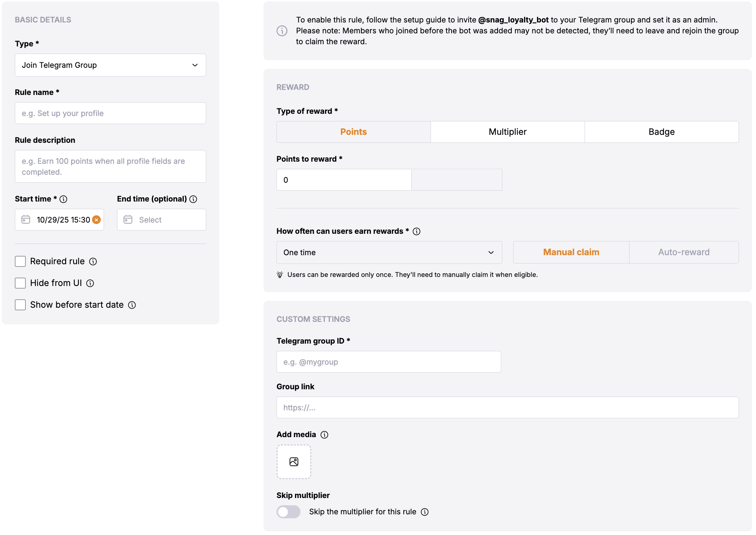This screenshot has width=756, height=535.
Task: Toggle the Skip multiplier switch
Action: 288,512
